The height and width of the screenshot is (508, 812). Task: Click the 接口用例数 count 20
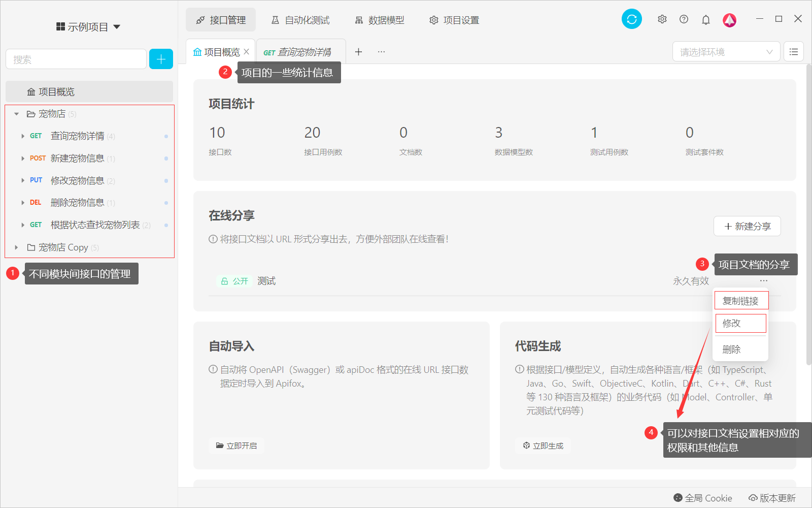coord(312,133)
